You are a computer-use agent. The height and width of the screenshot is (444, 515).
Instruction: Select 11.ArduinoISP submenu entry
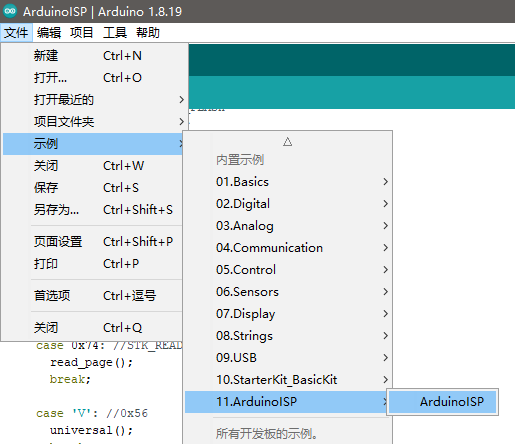[287, 402]
